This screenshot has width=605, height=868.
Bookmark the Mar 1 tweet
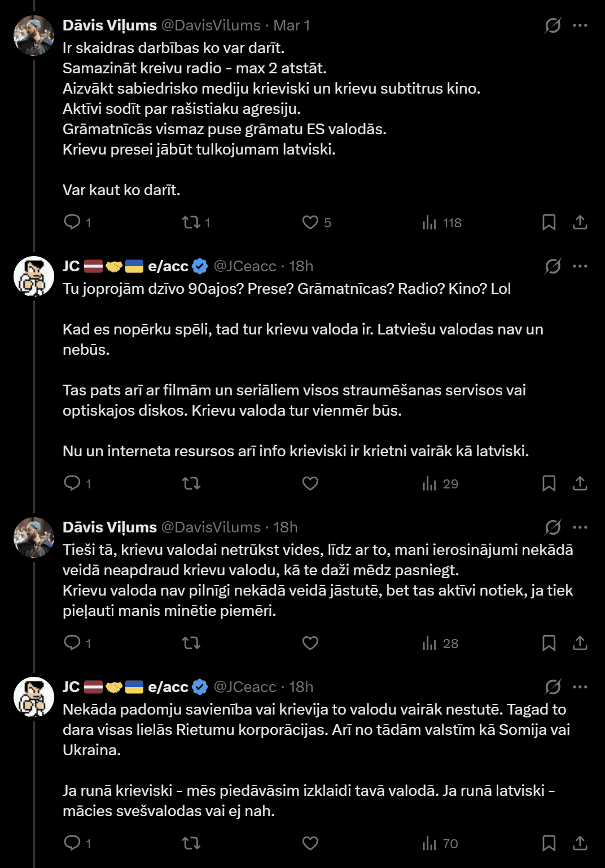pyautogui.click(x=549, y=222)
